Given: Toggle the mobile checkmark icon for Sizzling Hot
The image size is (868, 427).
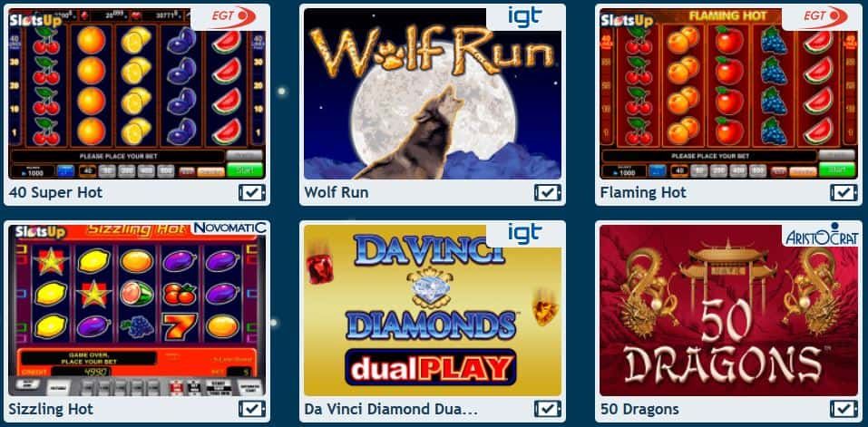Looking at the screenshot, I should 252,409.
